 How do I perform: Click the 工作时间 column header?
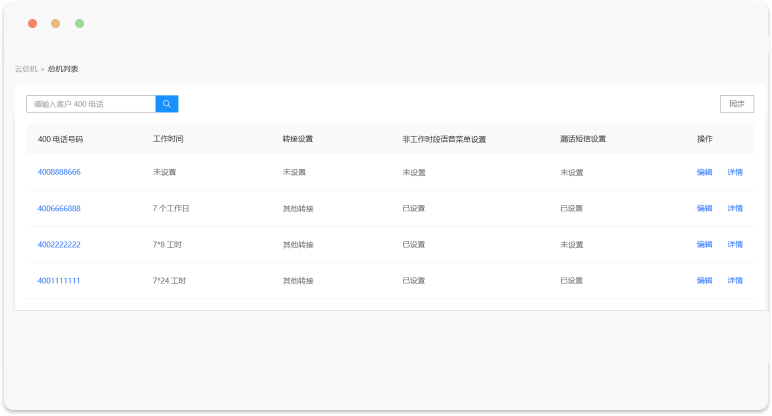tap(168, 139)
